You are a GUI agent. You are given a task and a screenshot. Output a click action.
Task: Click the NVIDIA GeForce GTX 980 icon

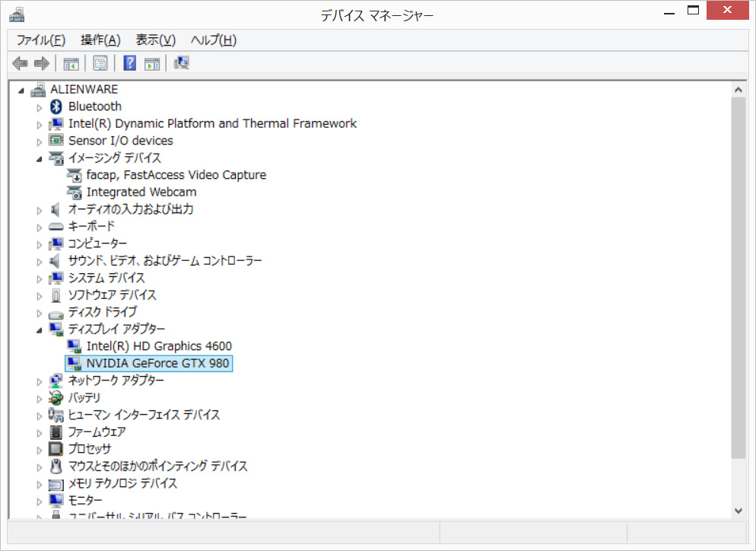click(75, 363)
